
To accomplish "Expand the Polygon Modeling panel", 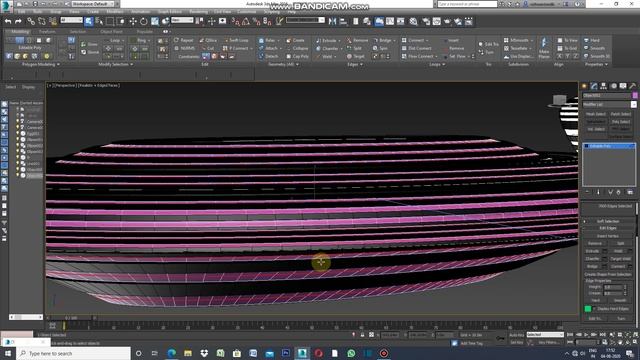I will coord(40,64).
